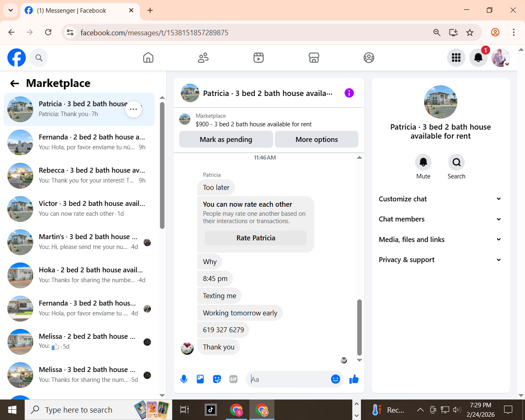This screenshot has height=420, width=525.
Task: Open the taskbar volume control
Action: point(457,410)
